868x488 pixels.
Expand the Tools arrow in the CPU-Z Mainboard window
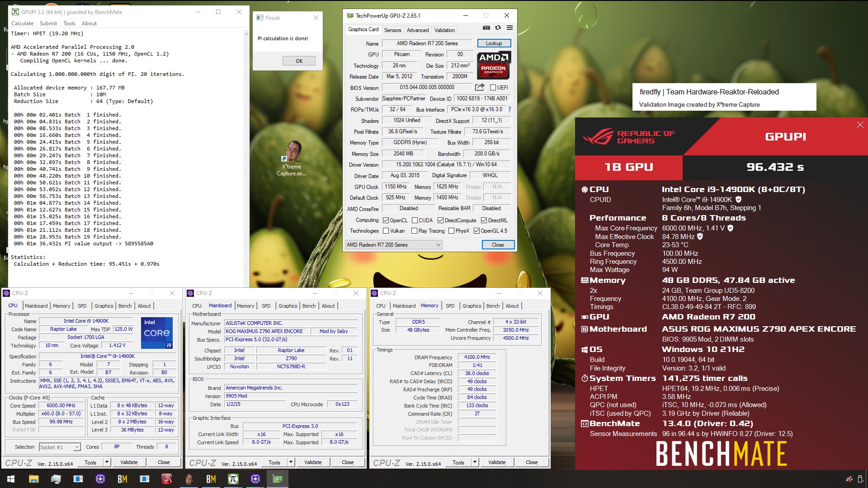click(x=291, y=462)
